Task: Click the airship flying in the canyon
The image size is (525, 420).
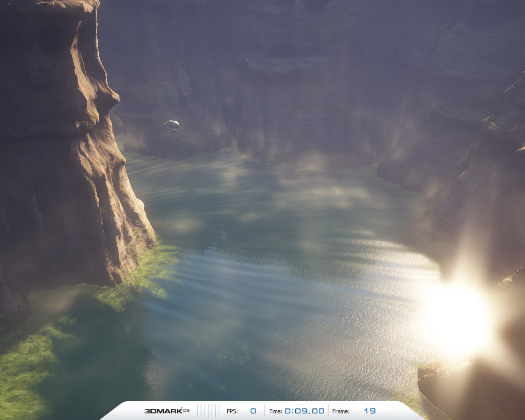Action: click(x=172, y=126)
